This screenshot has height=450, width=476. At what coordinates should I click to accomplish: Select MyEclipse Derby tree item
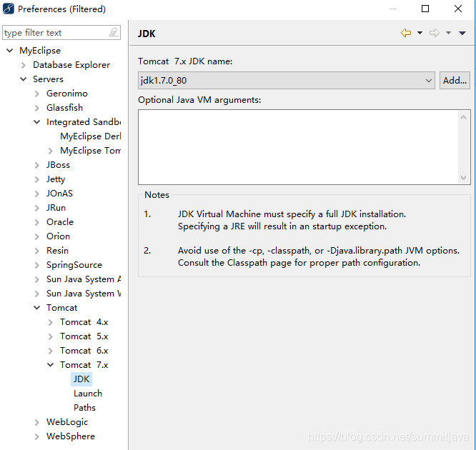(90, 136)
